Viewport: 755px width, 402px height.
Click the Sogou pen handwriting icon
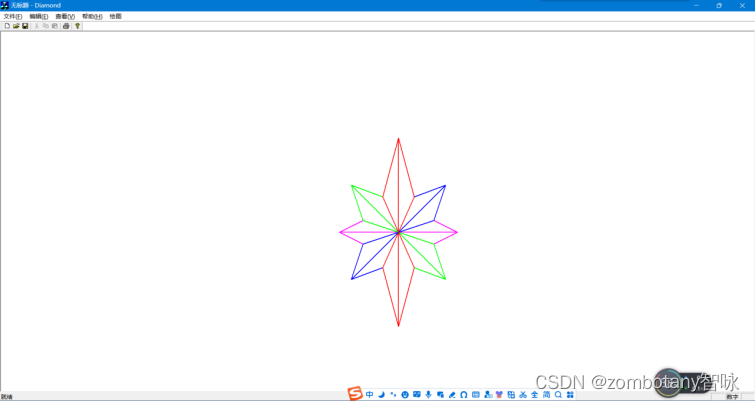(452, 395)
